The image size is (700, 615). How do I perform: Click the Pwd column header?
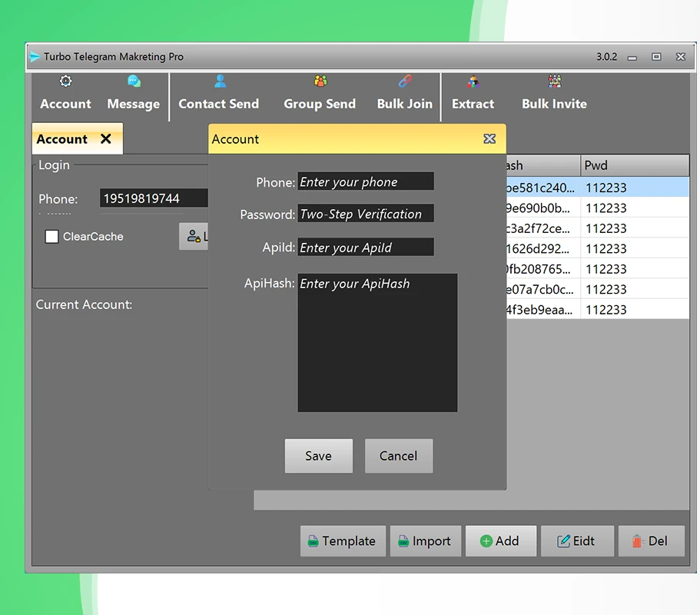tap(635, 165)
